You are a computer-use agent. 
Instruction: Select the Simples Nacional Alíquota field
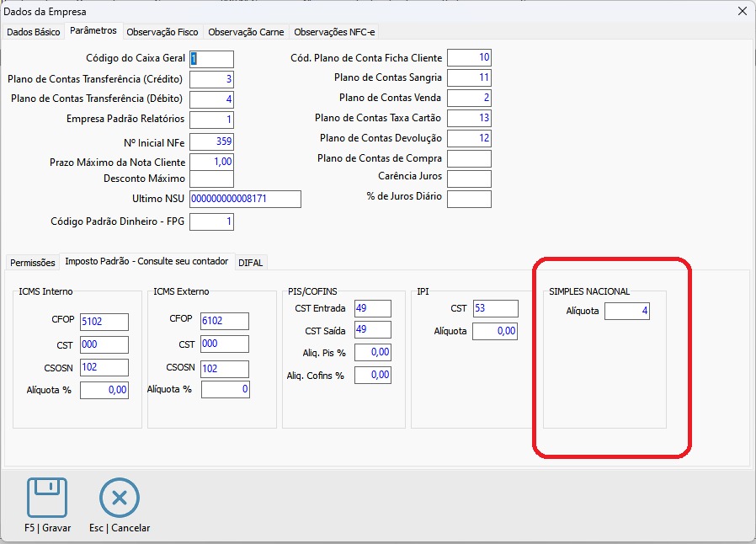627,312
